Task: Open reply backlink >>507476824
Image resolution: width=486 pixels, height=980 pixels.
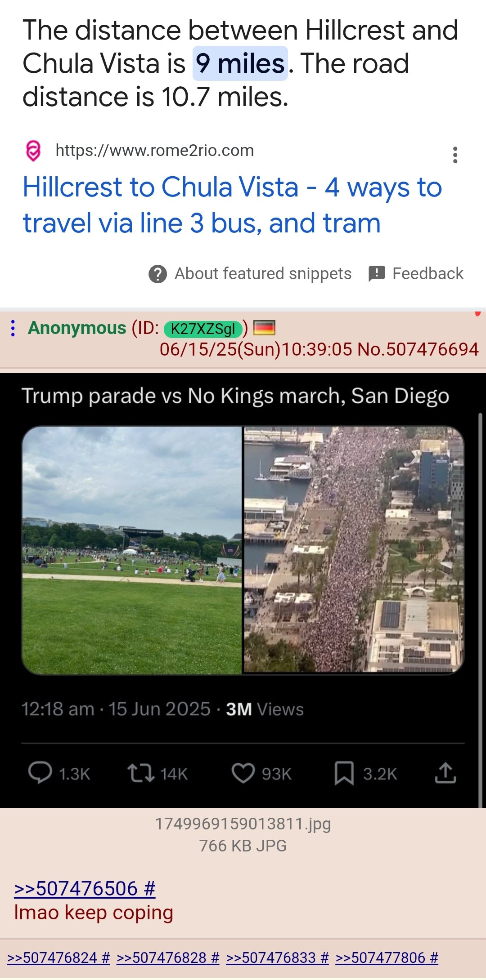Action: 58,958
